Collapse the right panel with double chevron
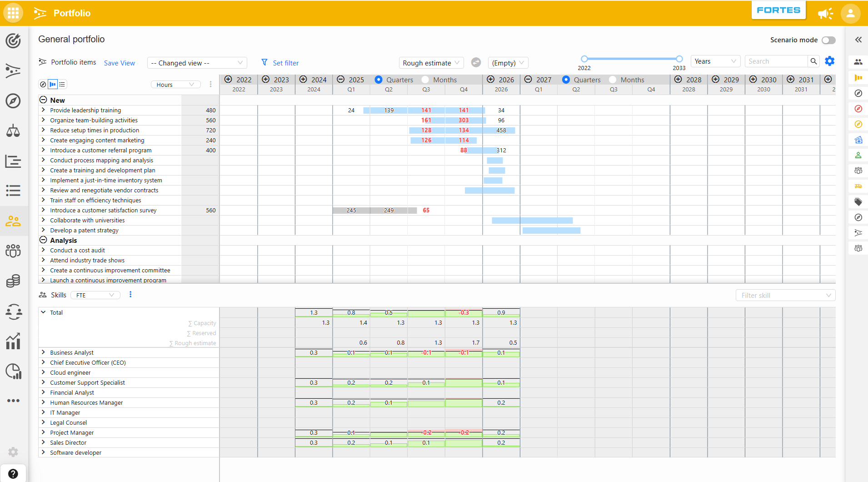 [x=858, y=40]
